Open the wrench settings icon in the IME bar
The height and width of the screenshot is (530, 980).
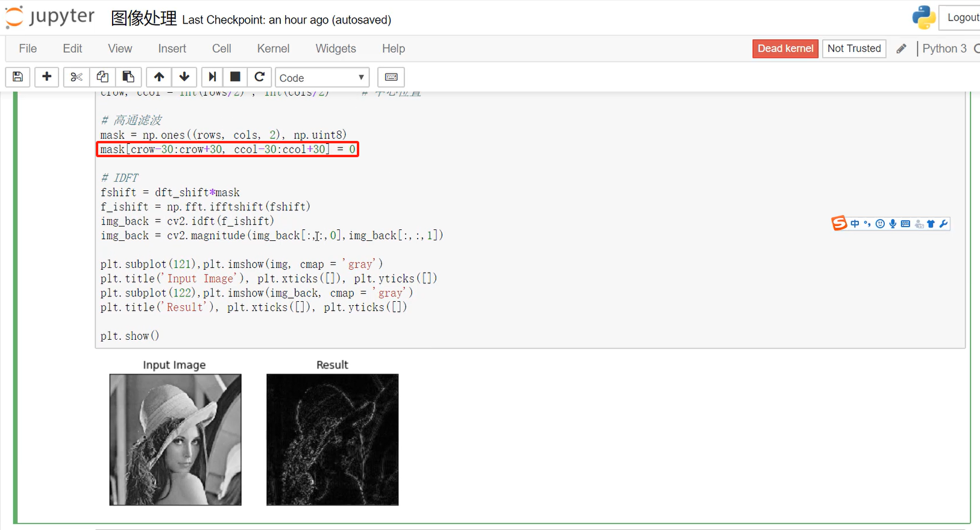click(x=944, y=224)
